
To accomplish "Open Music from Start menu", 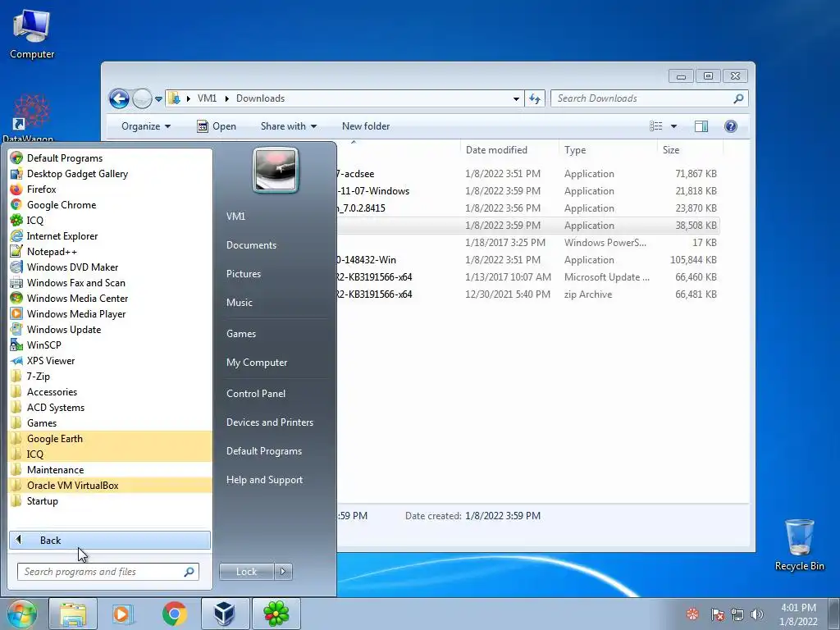I will point(239,302).
